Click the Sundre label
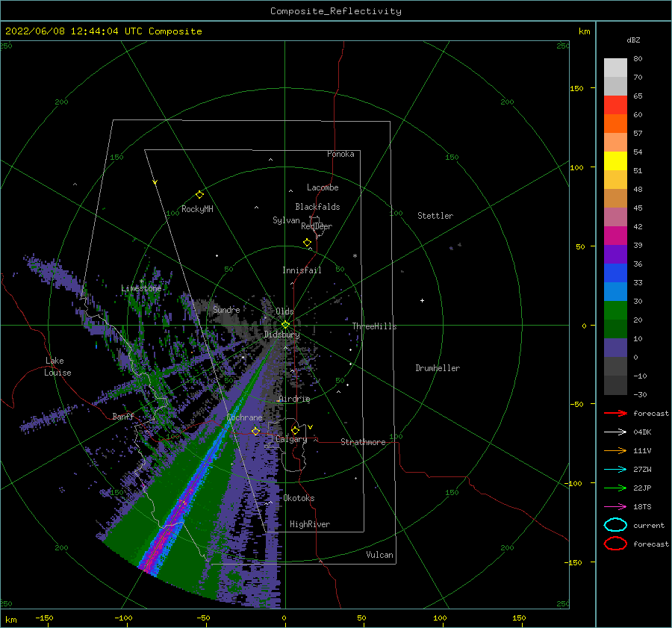 [226, 309]
